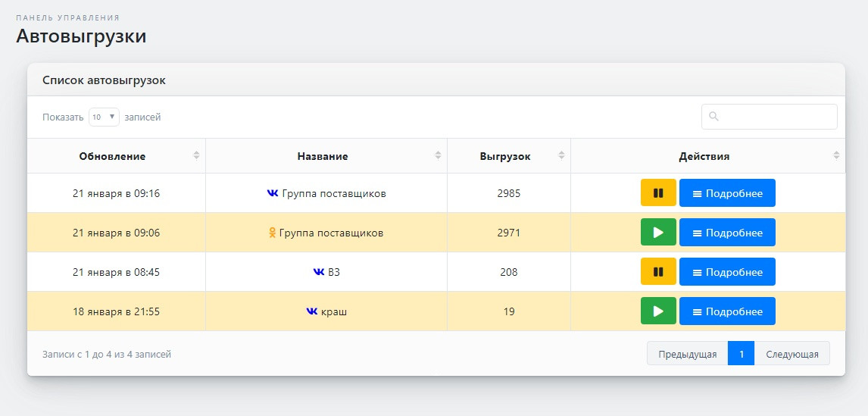The height and width of the screenshot is (416, 868).
Task: Start the краш autoupload with play button
Action: click(x=658, y=311)
